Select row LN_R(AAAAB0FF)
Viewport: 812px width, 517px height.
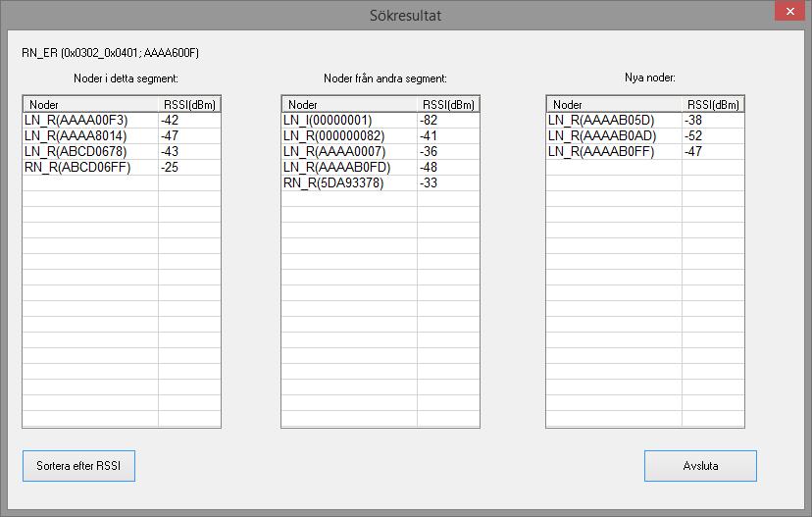pos(645,151)
